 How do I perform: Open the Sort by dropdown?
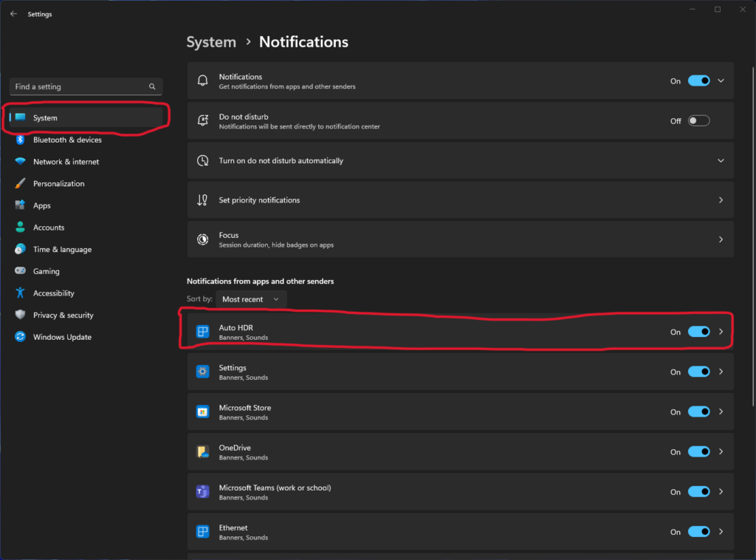coord(251,299)
